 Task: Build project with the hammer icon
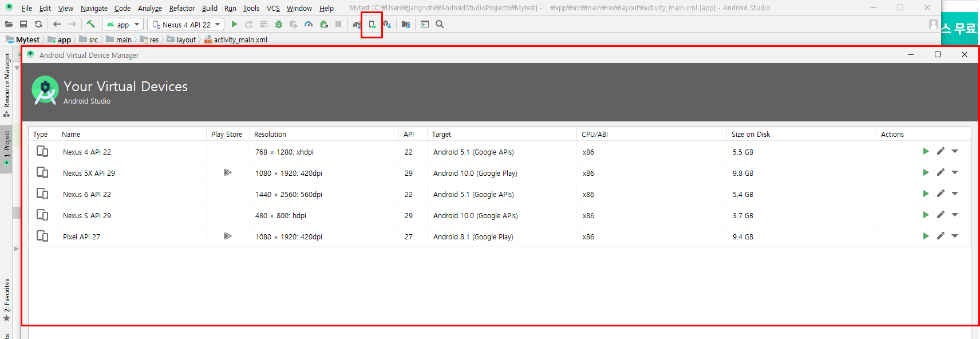pos(90,24)
